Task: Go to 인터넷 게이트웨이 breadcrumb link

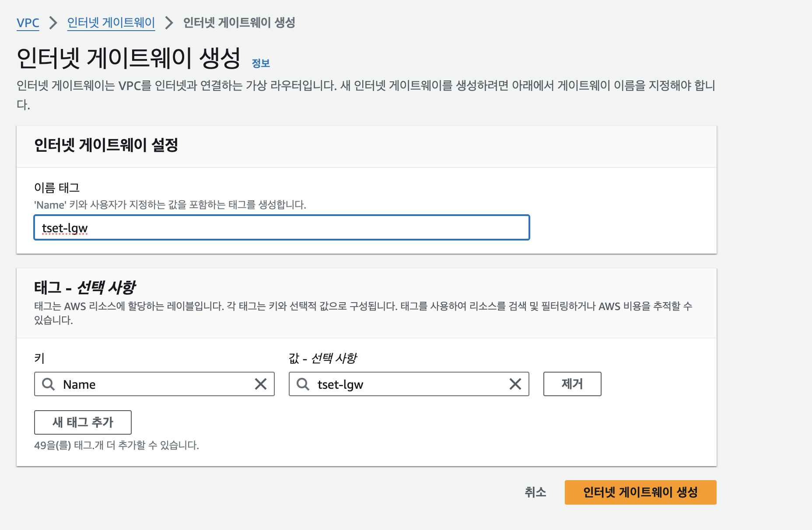Action: 111,23
